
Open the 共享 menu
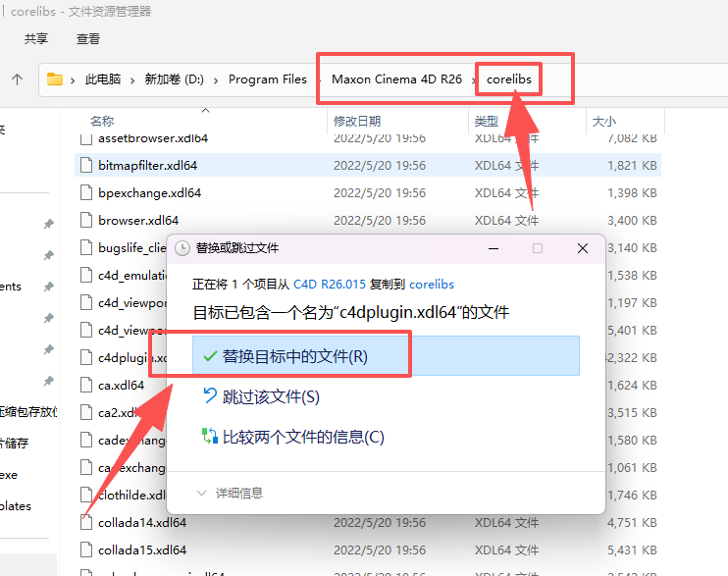(36, 38)
